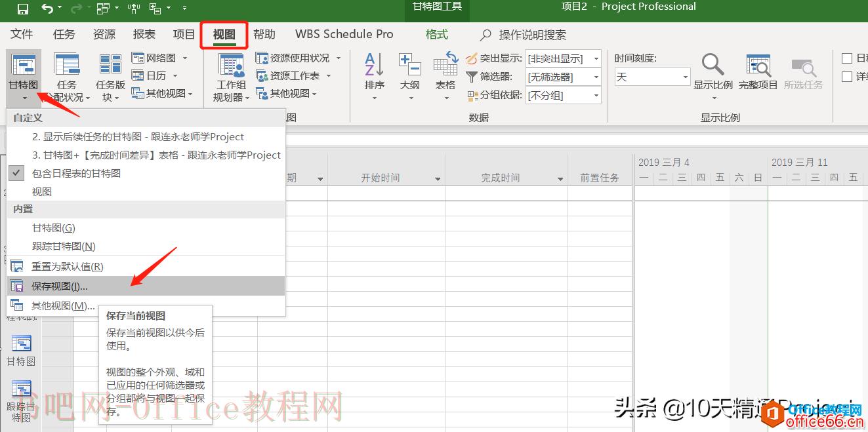
Task: Switch to the 视图 tab
Action: point(224,35)
